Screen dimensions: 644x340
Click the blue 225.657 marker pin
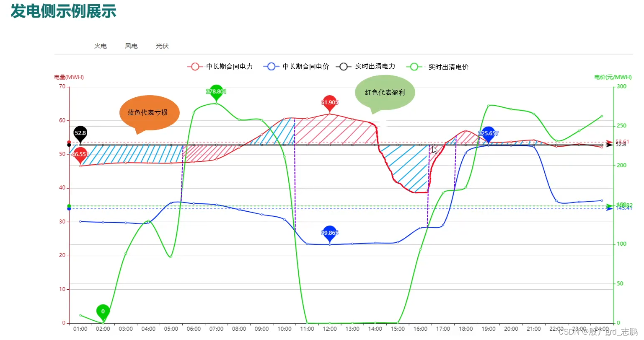[x=488, y=134]
